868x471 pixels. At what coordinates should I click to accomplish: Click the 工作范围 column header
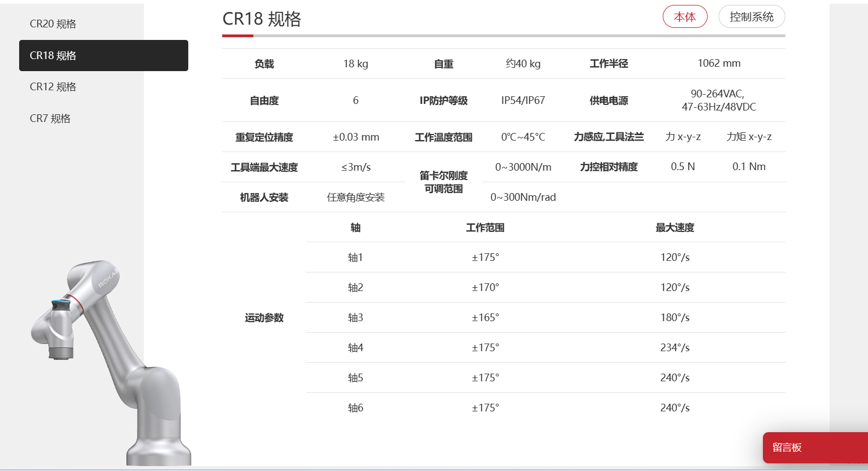485,228
